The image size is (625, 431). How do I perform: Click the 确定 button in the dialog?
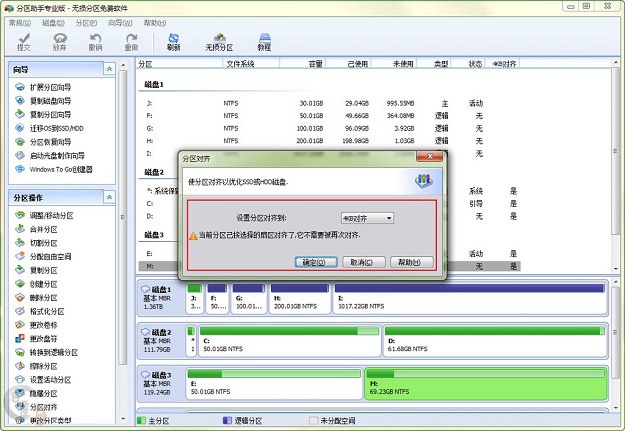tap(315, 262)
